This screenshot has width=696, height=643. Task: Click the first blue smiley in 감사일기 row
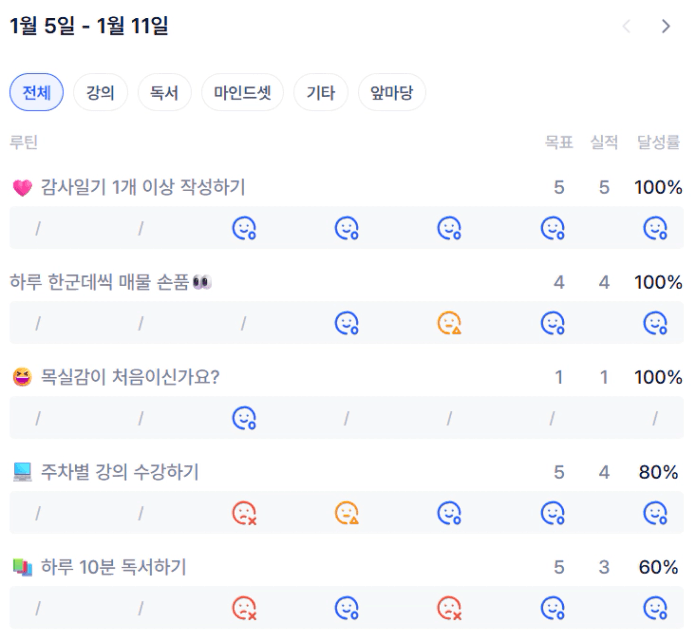pyautogui.click(x=244, y=228)
